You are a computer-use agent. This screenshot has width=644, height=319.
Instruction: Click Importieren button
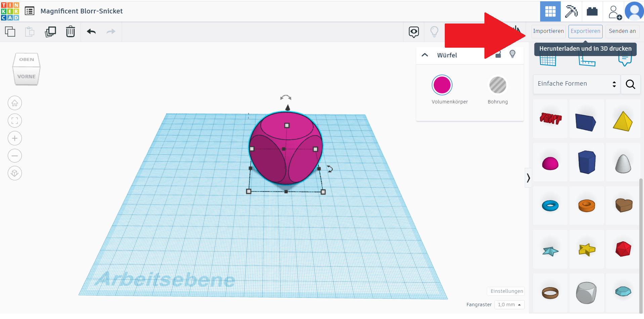click(x=548, y=31)
